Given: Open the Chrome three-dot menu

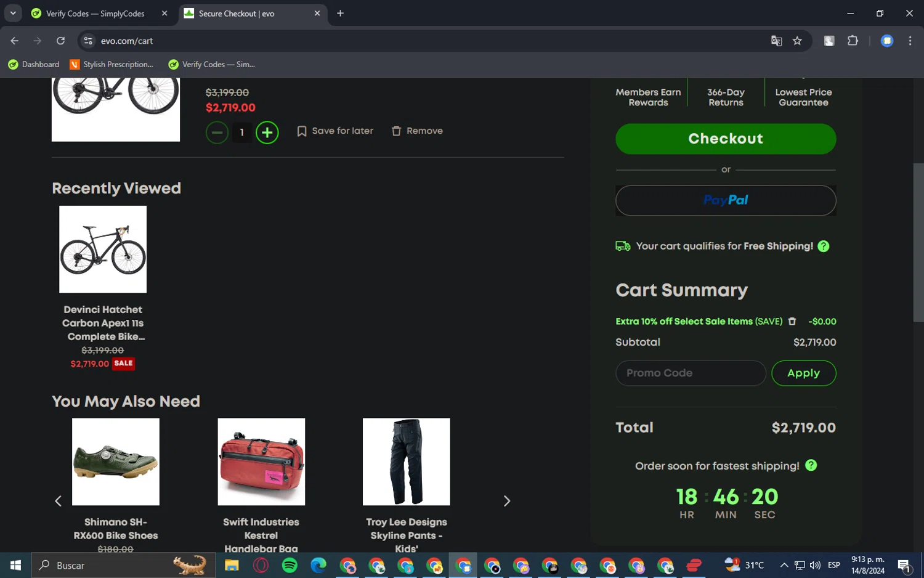Looking at the screenshot, I should (910, 41).
